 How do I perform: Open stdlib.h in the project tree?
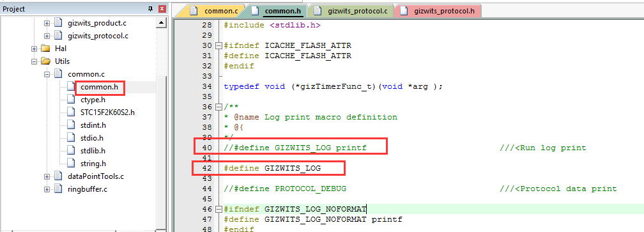pyautogui.click(x=93, y=151)
